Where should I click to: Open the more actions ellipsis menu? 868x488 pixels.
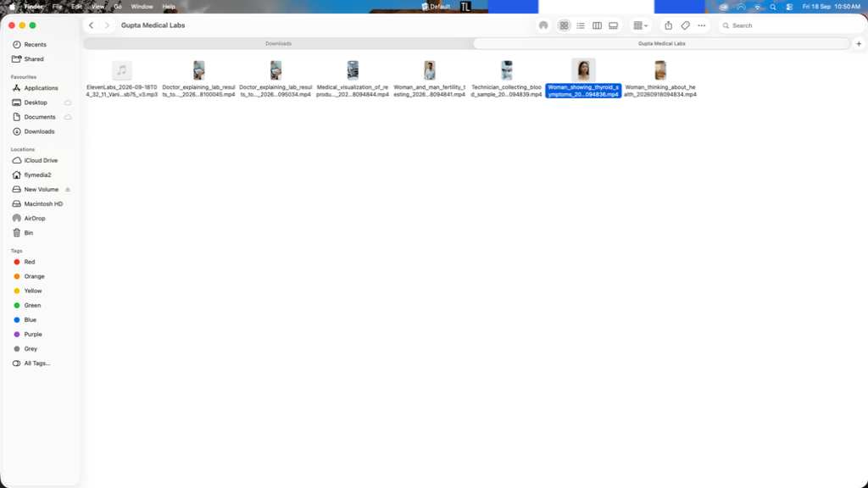pos(701,25)
